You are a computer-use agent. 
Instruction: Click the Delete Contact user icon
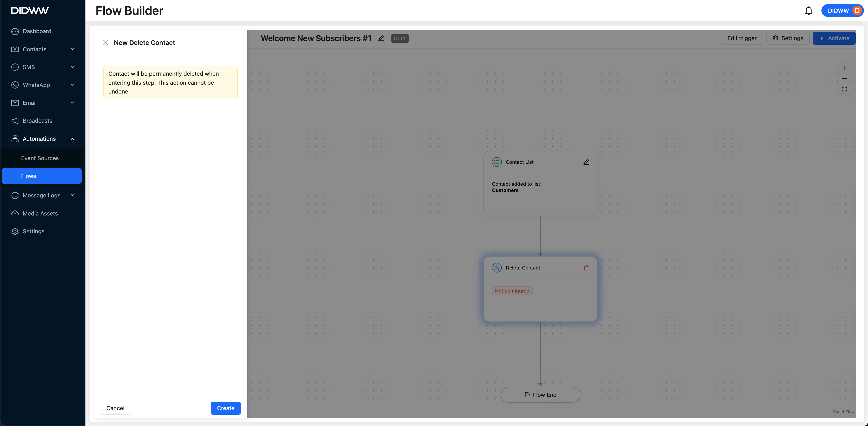tap(497, 268)
